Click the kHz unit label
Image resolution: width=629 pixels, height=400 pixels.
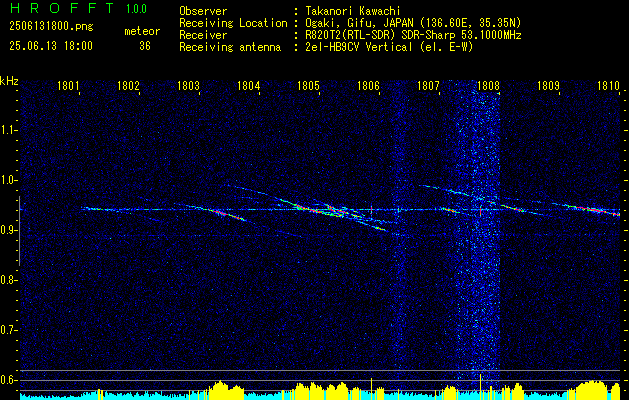tap(9, 81)
